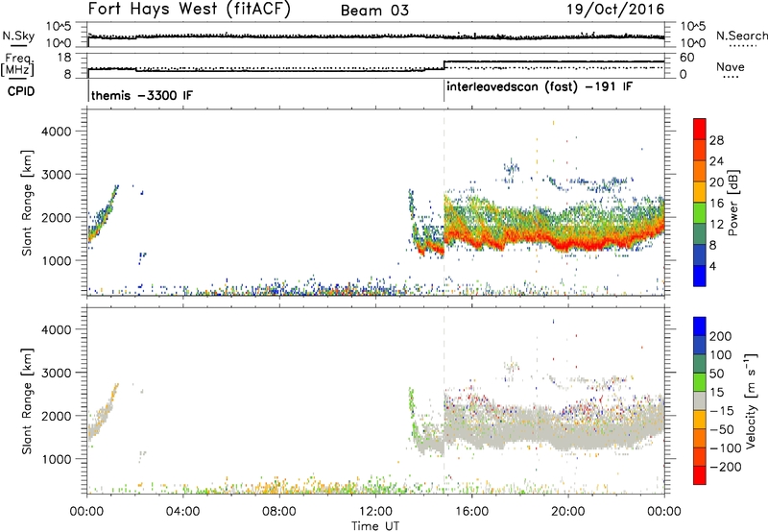This screenshot has width=768, height=532.
Task: Click the '-200' tick on the velocity scale
Action: pyautogui.click(x=726, y=467)
